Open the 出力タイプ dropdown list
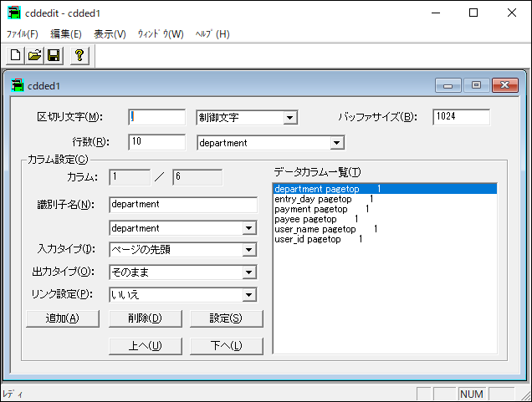Viewport: 532px width, 402px height. pyautogui.click(x=248, y=272)
